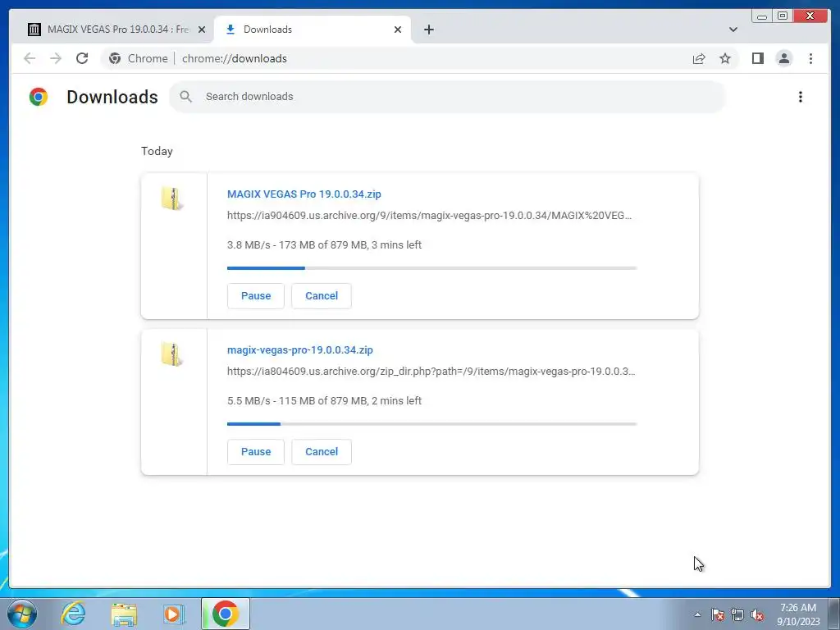The height and width of the screenshot is (630, 840).
Task: Share this page via the share icon
Action: (699, 58)
